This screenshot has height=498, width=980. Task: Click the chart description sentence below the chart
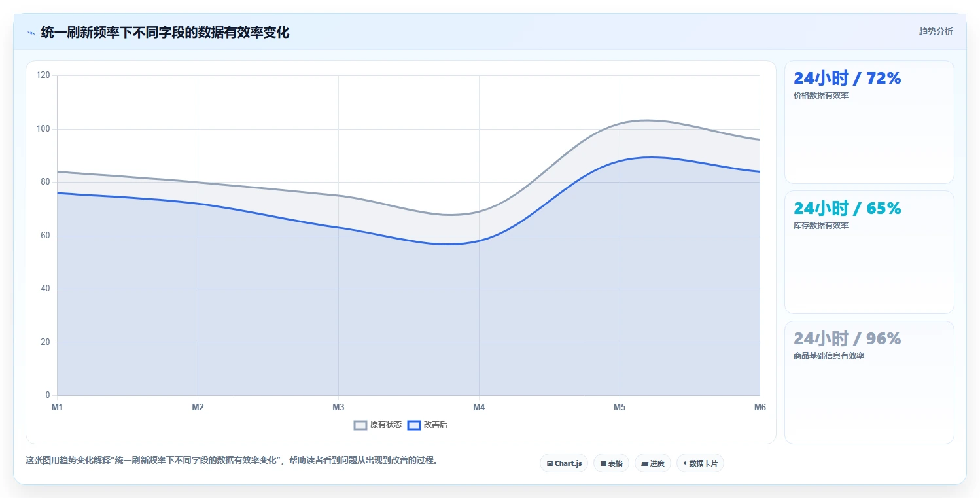tap(232, 461)
